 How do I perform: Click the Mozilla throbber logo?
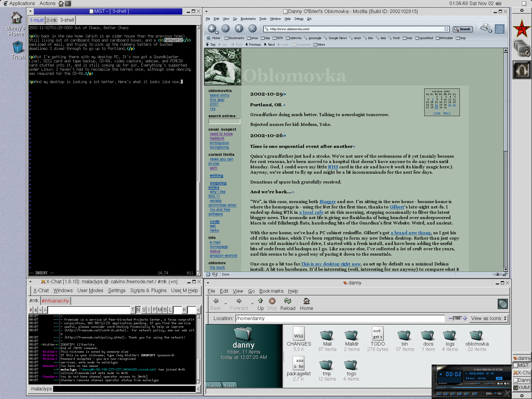[500, 29]
